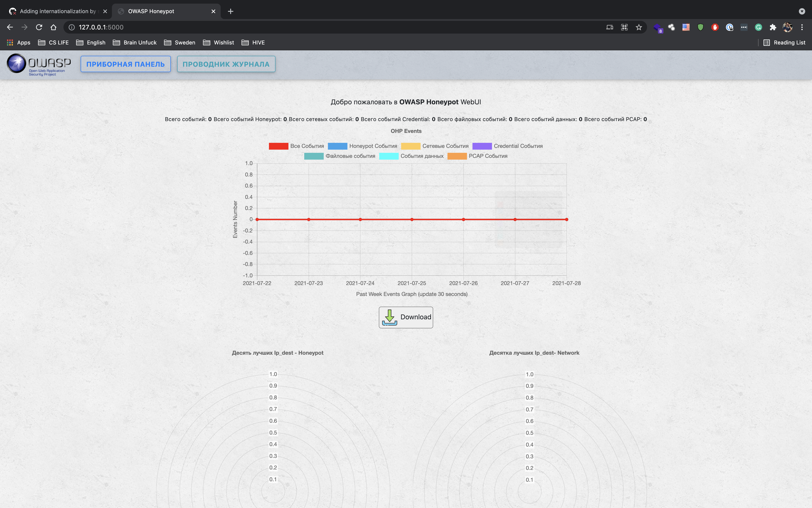Image resolution: width=812 pixels, height=508 pixels.
Task: Click the OHP Events chart title
Action: [x=406, y=131]
